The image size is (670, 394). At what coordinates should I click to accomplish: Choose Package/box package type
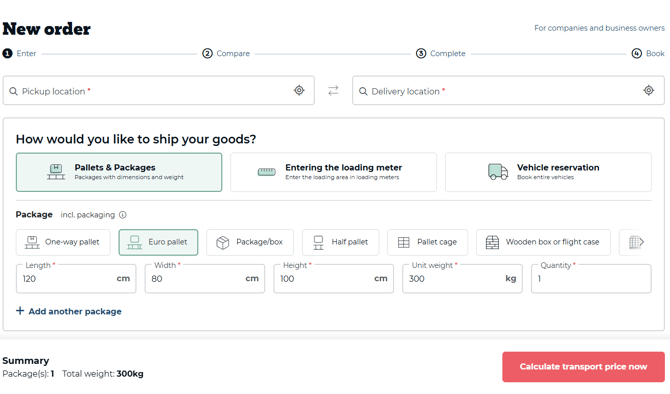pos(250,242)
